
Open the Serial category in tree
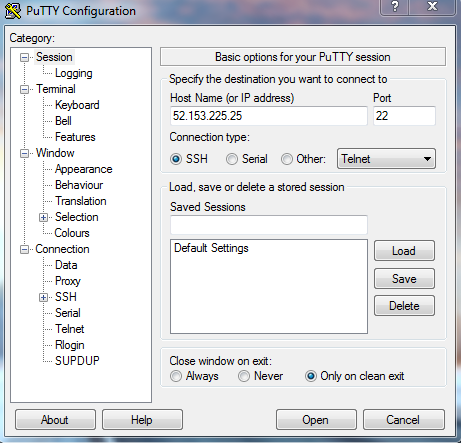[x=68, y=313]
